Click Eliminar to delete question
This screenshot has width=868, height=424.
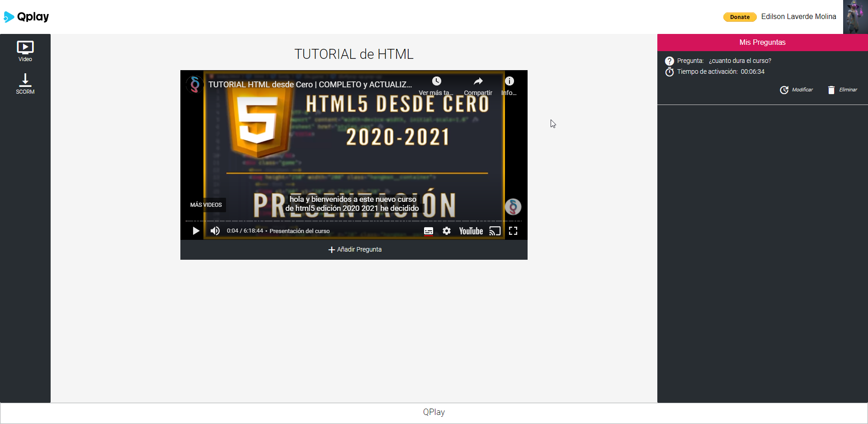click(x=843, y=90)
